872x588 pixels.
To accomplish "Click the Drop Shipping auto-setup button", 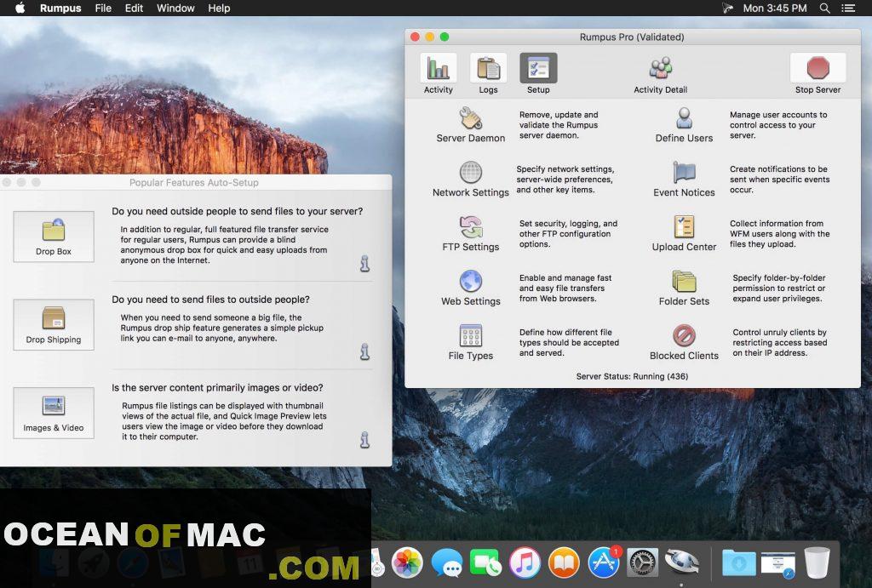I will pyautogui.click(x=54, y=325).
